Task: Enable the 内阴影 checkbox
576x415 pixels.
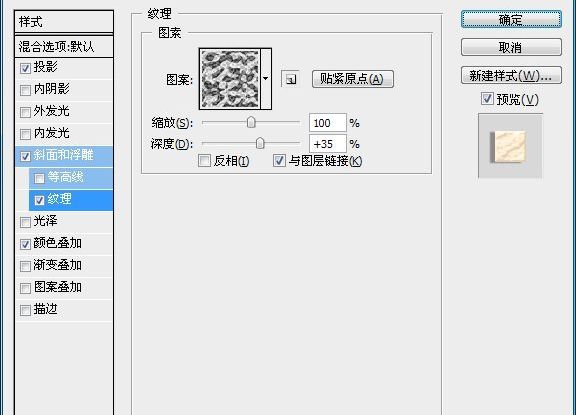Action: click(25, 90)
